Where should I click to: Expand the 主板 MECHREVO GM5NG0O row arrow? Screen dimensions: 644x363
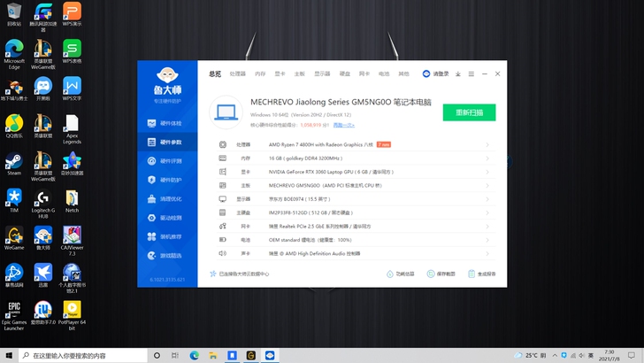pos(487,185)
